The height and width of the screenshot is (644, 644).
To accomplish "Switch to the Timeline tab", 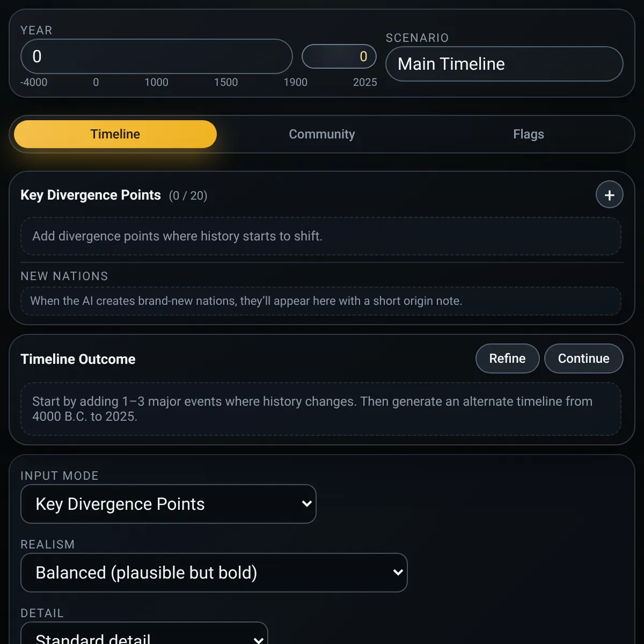I will (x=115, y=134).
